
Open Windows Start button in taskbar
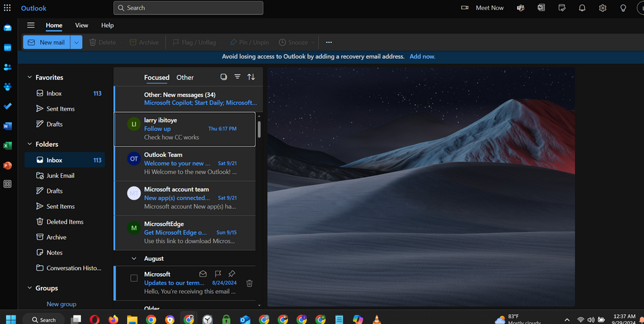[11, 319]
